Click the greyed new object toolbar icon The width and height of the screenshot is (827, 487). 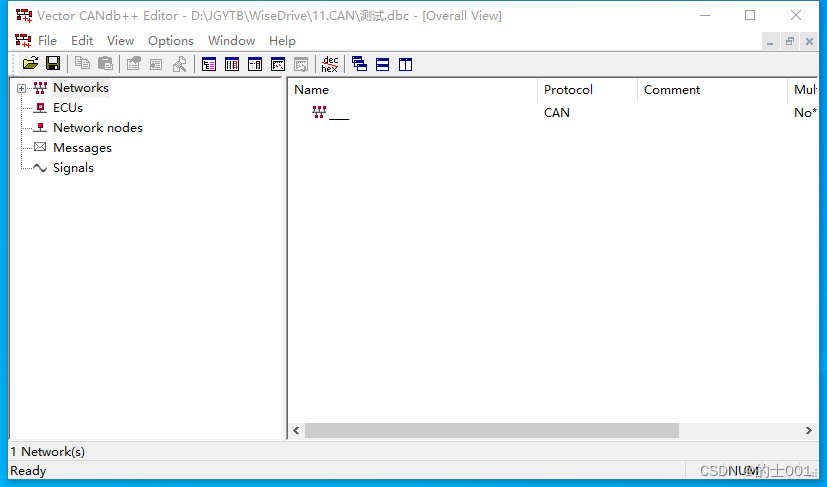tap(133, 64)
